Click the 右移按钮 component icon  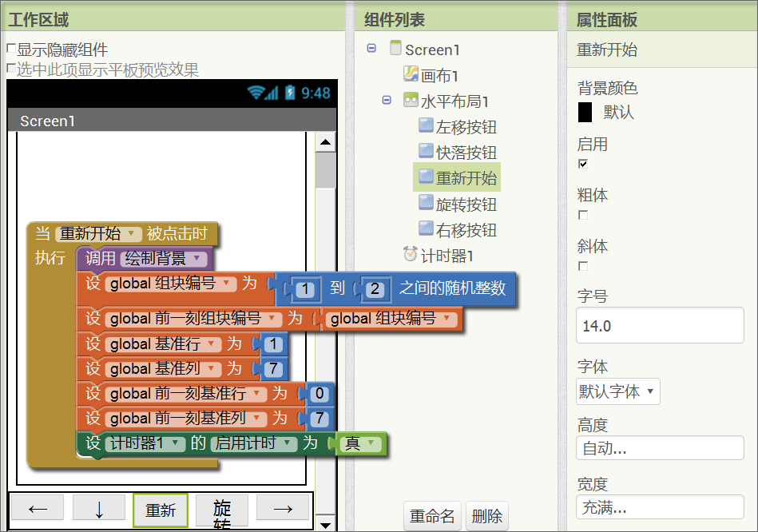click(426, 230)
